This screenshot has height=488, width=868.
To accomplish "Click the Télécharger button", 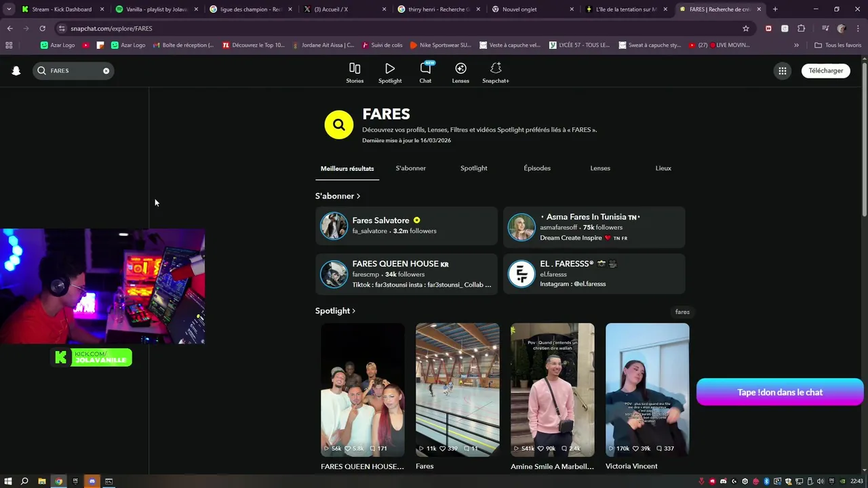I will click(826, 70).
